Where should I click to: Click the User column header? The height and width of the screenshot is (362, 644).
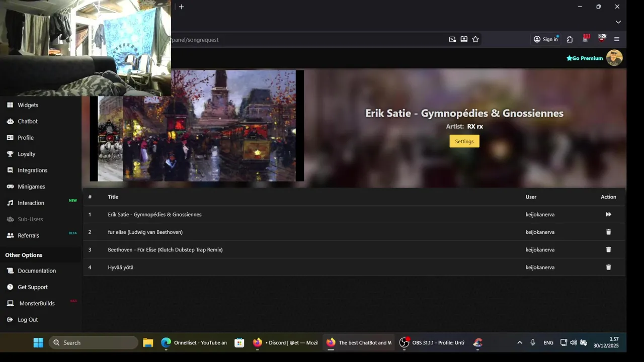point(531,197)
